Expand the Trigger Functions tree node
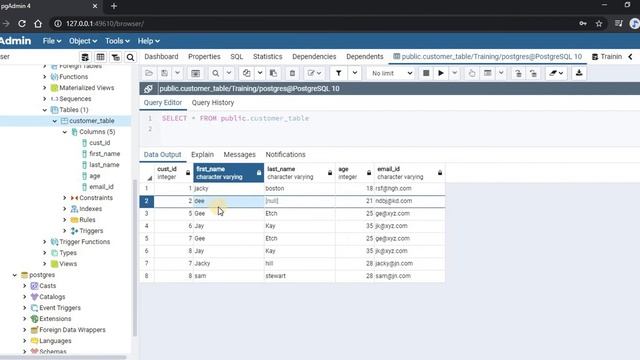This screenshot has height=360, width=640. [45, 242]
